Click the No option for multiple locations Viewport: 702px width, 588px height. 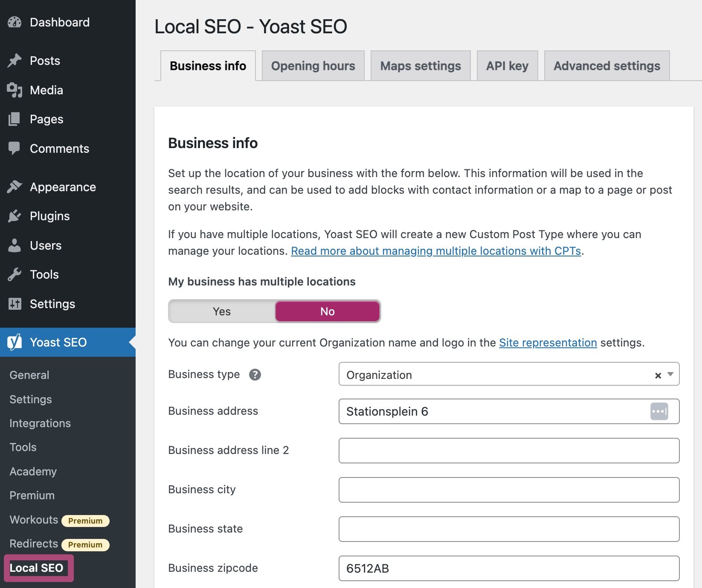click(x=327, y=311)
